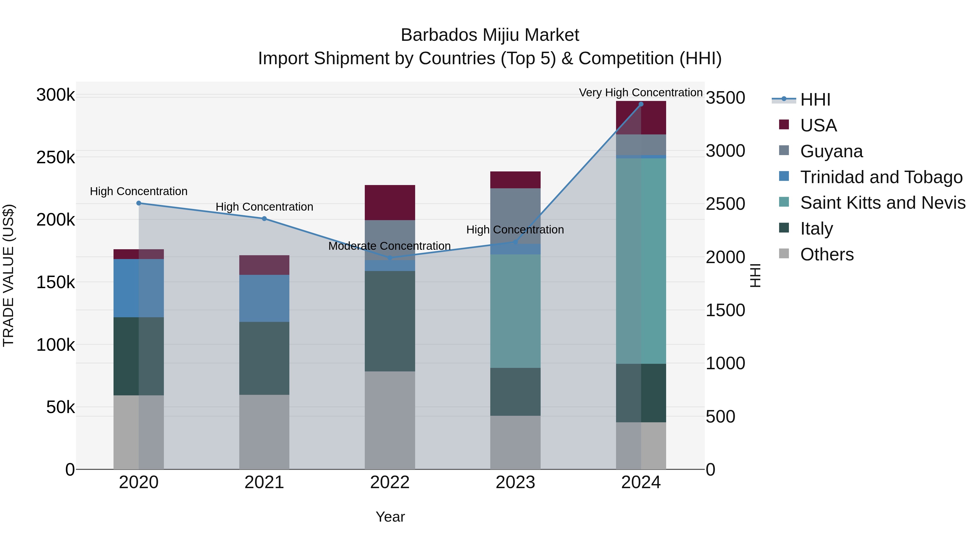This screenshot has width=980, height=551.
Task: Click the Saint Kitts teal legend swatch
Action: pos(784,202)
